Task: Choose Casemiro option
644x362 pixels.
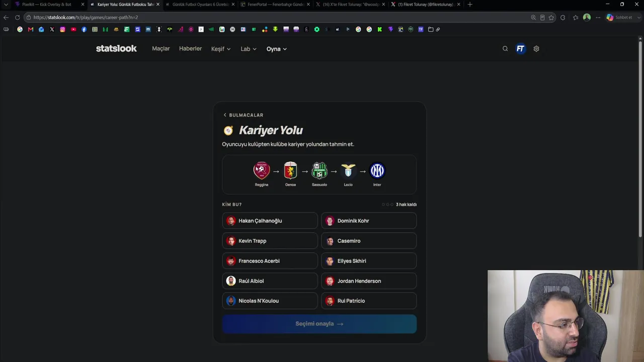Action: [369, 241]
